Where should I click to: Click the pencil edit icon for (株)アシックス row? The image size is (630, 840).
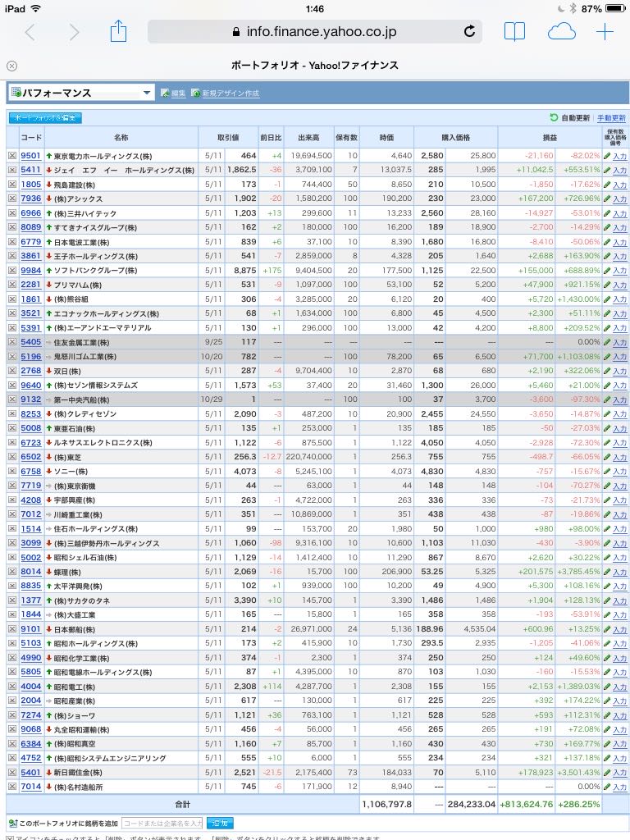point(607,199)
